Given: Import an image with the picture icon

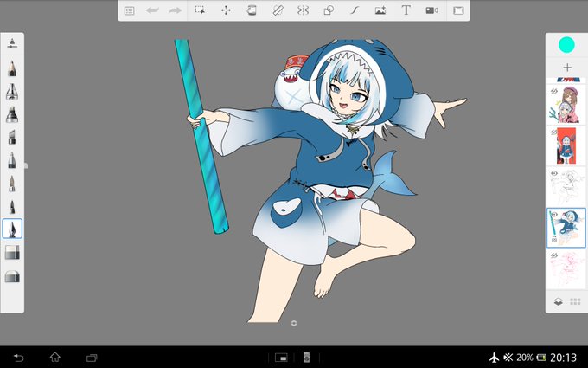Looking at the screenshot, I should [x=380, y=10].
